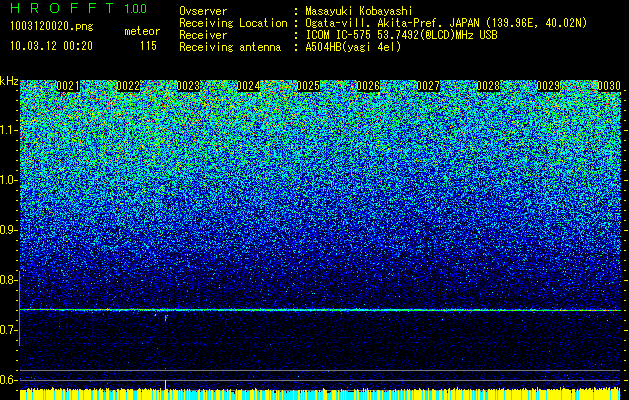Click the observer name Masayuki Kobayashi

pos(359,11)
